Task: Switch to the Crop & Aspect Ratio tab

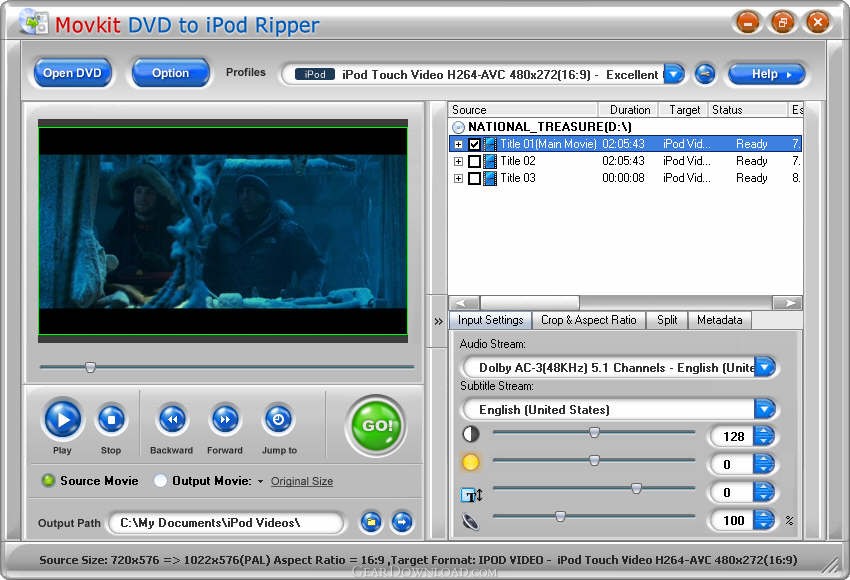Action: (589, 320)
